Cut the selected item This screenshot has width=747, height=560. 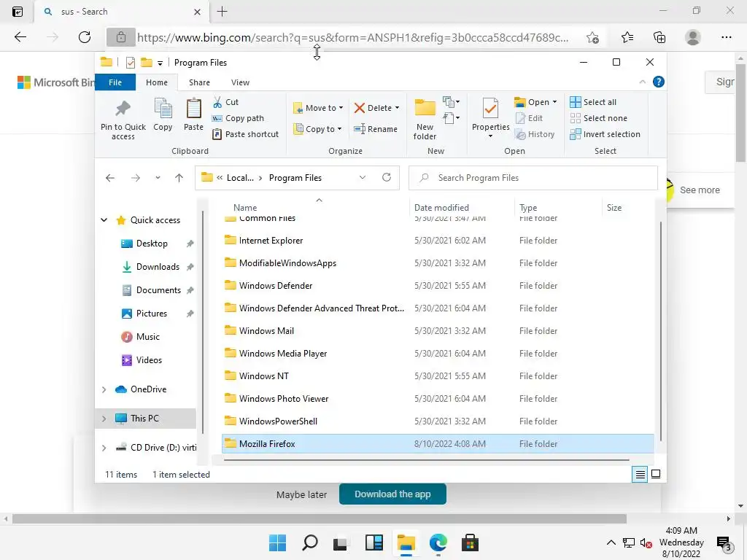225,102
